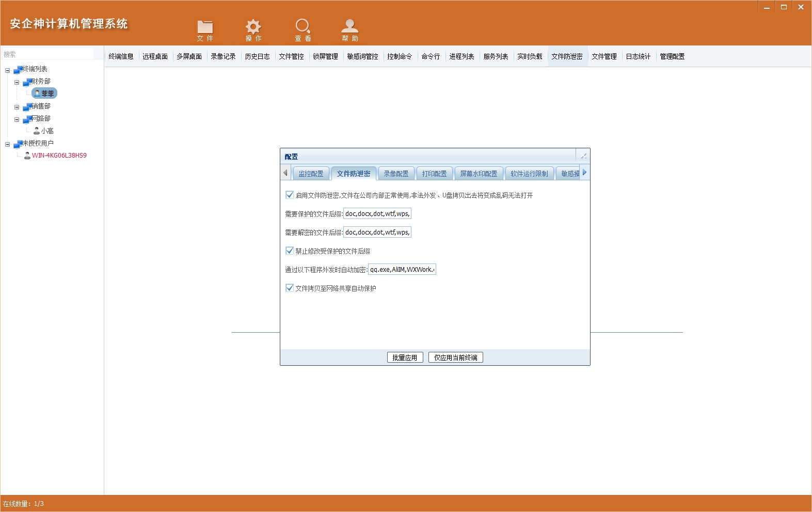Open 录像记录 in the toolbar
This screenshot has height=512, width=812.
pyautogui.click(x=224, y=56)
